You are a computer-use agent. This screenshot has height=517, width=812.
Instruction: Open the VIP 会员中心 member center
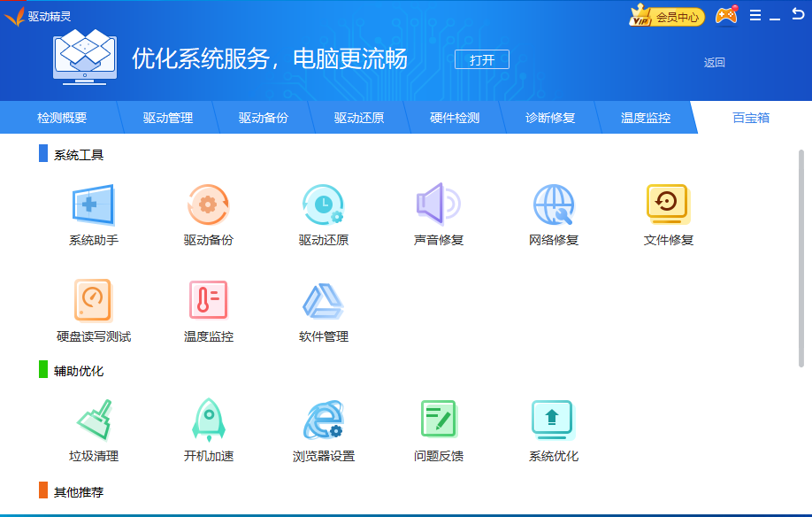(666, 15)
